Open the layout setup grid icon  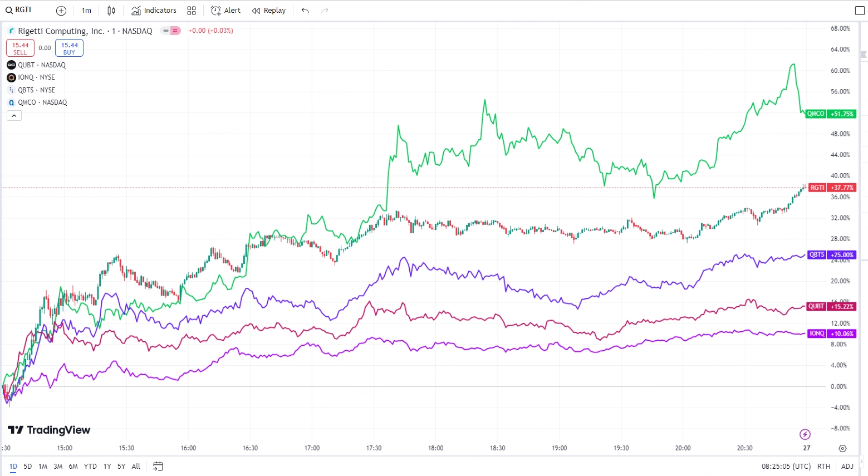tap(192, 11)
